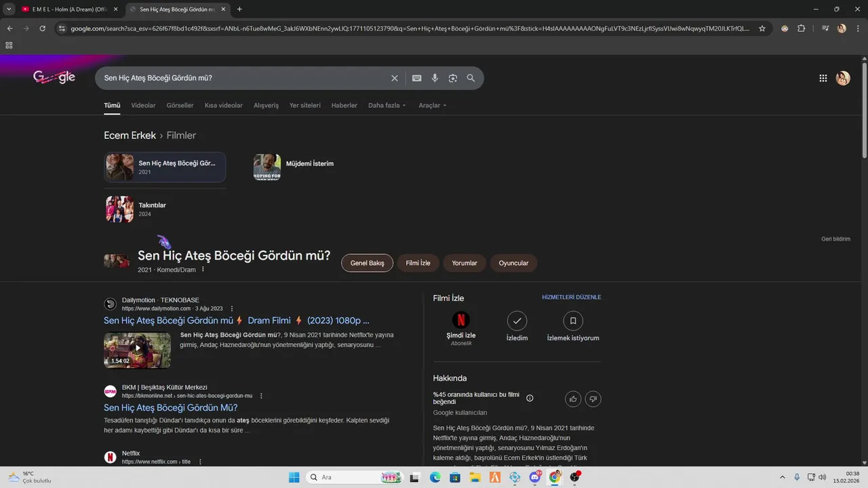This screenshot has height=488, width=868.
Task: Dislike the film with thumbs down
Action: coord(593,399)
